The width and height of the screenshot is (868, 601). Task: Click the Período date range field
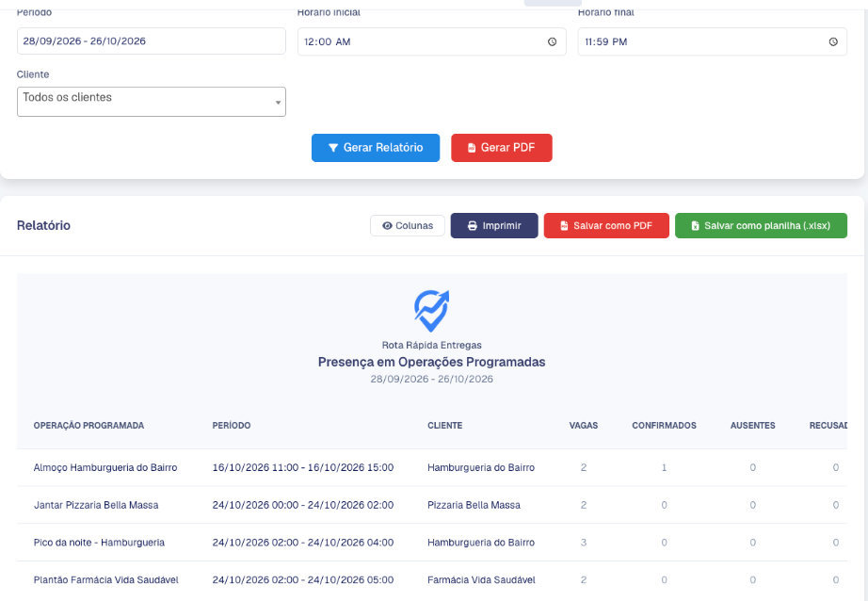click(x=152, y=41)
